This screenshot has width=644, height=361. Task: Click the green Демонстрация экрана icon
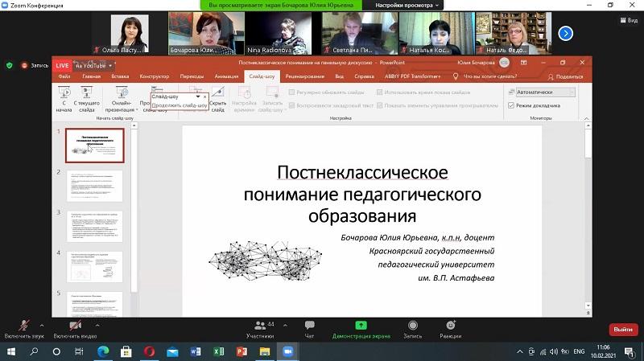click(x=361, y=326)
